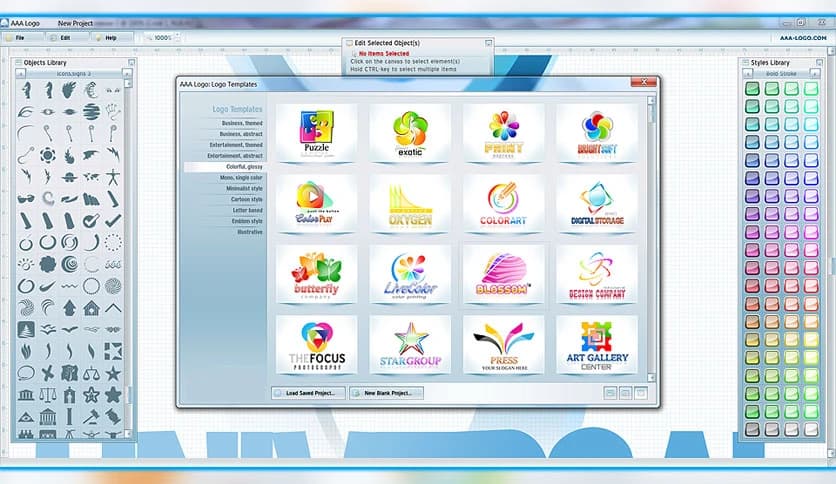Choose the Vitruvian man figure shape
836x484 pixels.
[112, 177]
